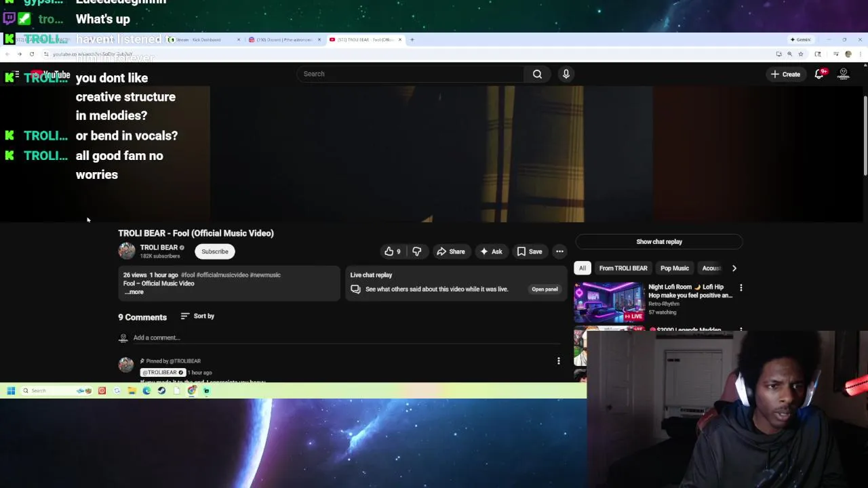Open Night Lofi Room video thumbnail
Viewport: 868px width, 488px height.
(609, 302)
